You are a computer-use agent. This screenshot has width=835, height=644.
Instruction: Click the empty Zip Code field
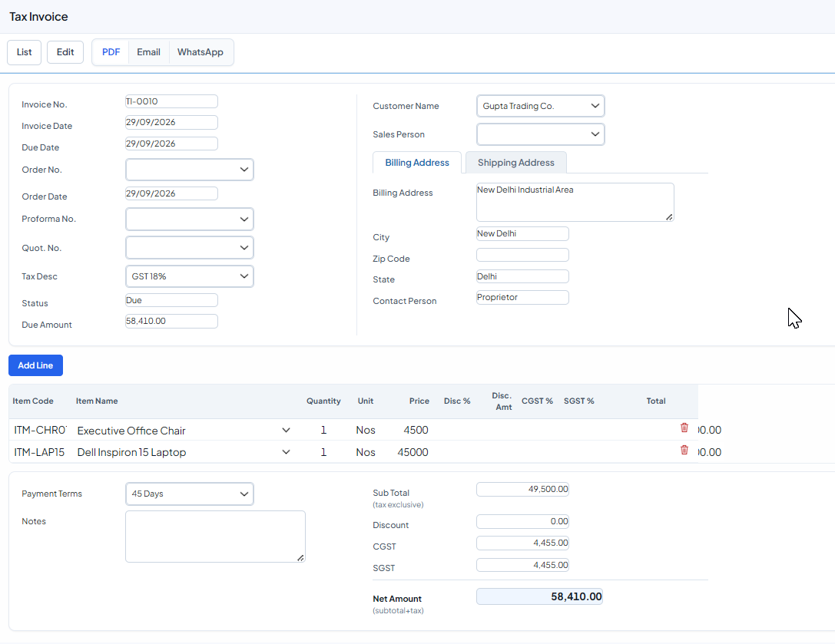[522, 255]
